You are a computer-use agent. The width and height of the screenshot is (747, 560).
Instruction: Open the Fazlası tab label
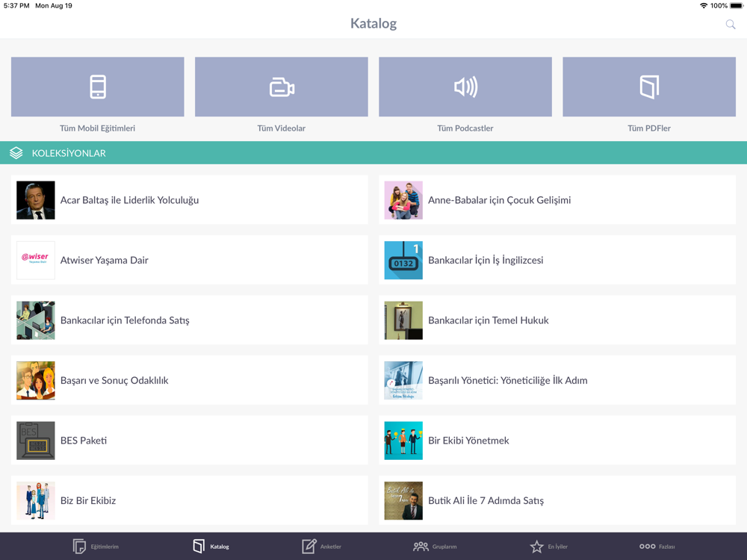pos(667,547)
